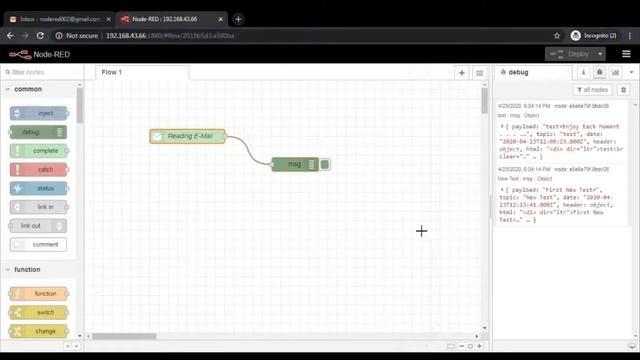This screenshot has width=640, height=360.
Task: Select the catch node in palette
Action: [x=39, y=169]
